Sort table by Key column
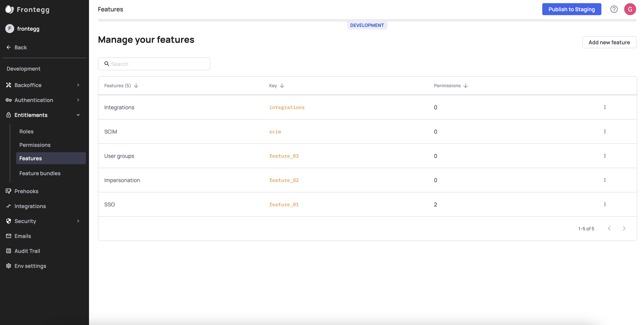The image size is (644, 325). 282,86
